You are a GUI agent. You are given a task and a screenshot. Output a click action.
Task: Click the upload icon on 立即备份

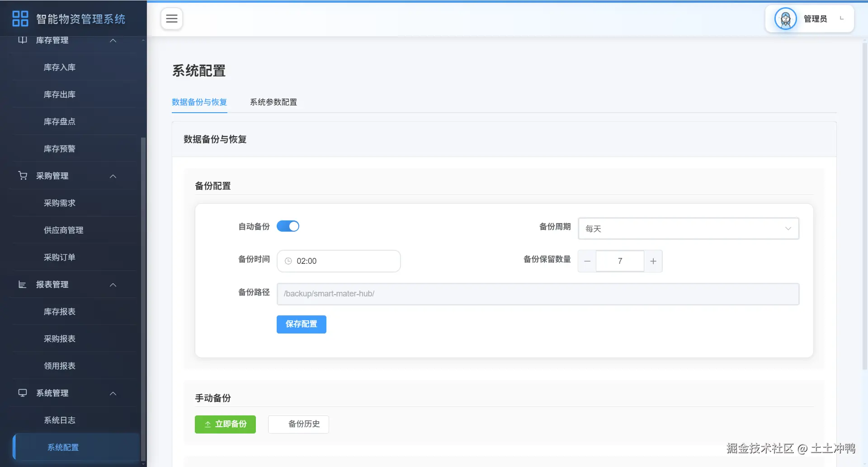[x=208, y=424]
